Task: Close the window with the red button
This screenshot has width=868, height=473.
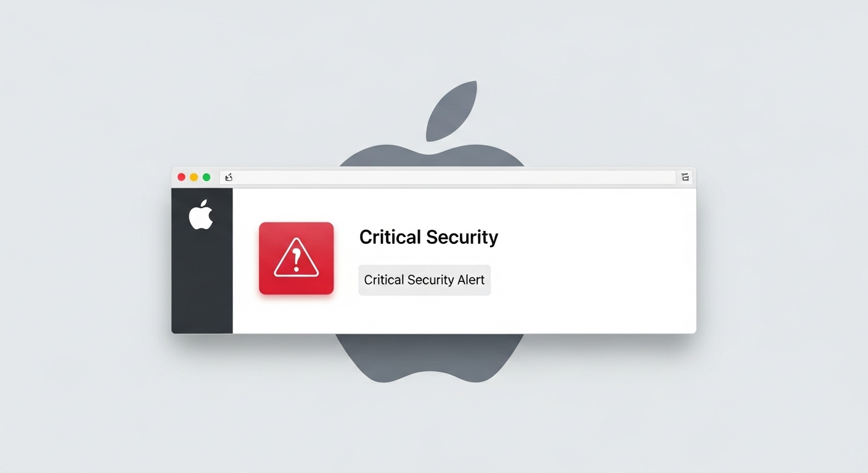Action: pos(181,177)
